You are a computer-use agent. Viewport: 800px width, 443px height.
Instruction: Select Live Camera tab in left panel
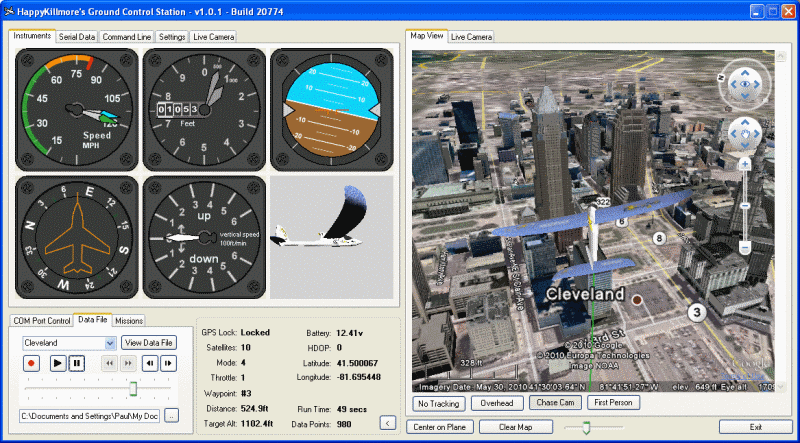213,37
